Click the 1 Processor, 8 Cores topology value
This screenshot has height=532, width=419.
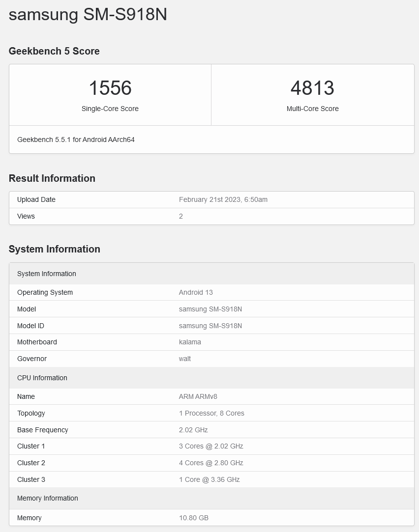(211, 413)
